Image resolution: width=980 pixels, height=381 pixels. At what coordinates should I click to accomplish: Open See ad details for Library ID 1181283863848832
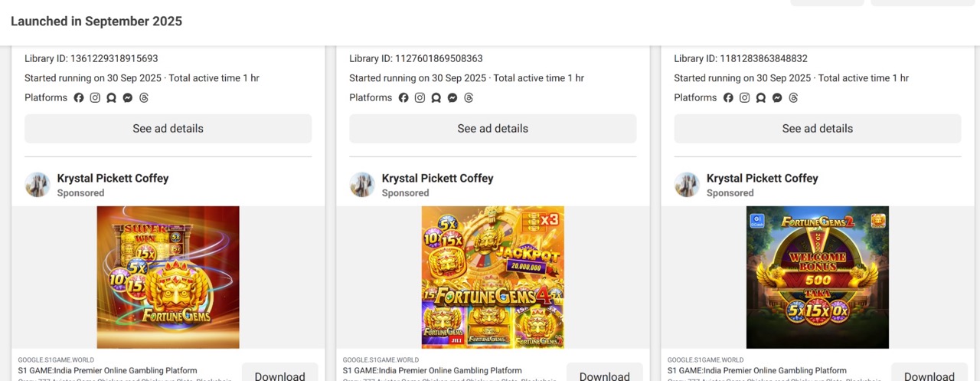click(818, 129)
